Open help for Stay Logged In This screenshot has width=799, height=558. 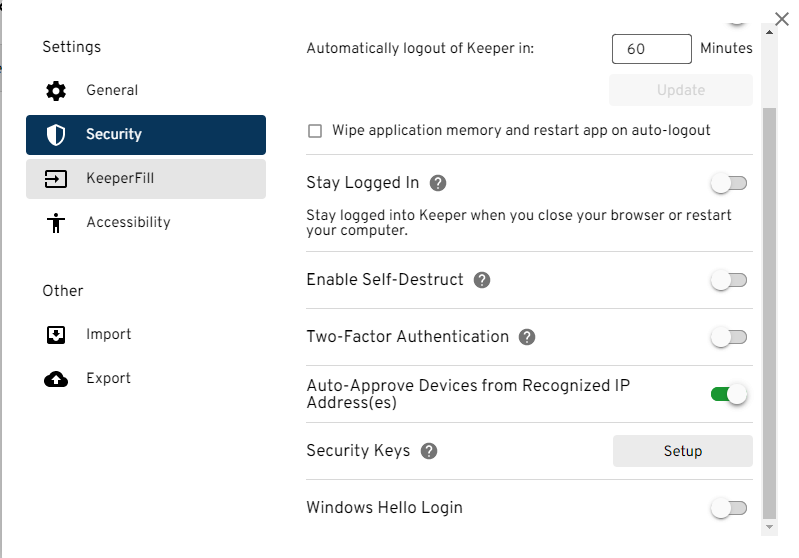[437, 183]
